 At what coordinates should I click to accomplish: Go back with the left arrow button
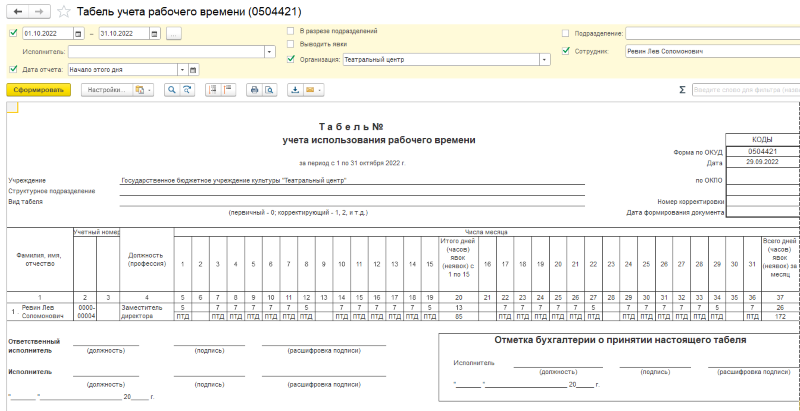tap(17, 11)
